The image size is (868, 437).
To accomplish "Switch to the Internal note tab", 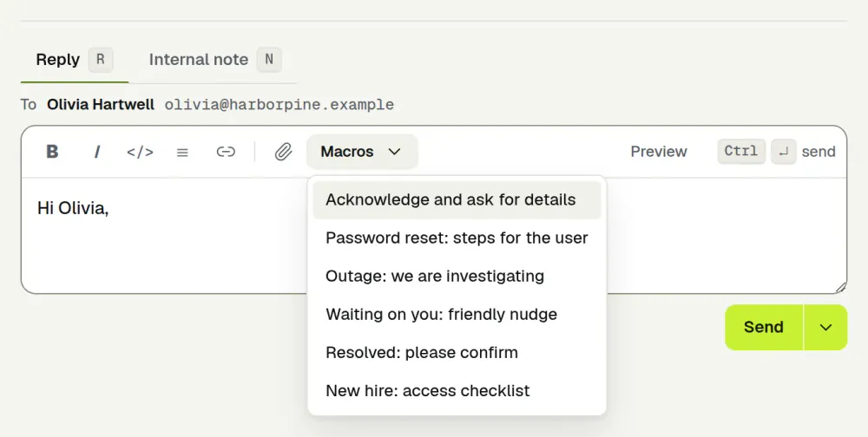I will tap(215, 60).
